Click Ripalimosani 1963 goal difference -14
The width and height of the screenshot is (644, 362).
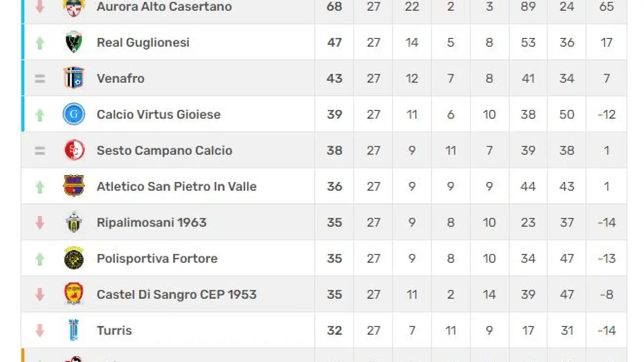[607, 223]
